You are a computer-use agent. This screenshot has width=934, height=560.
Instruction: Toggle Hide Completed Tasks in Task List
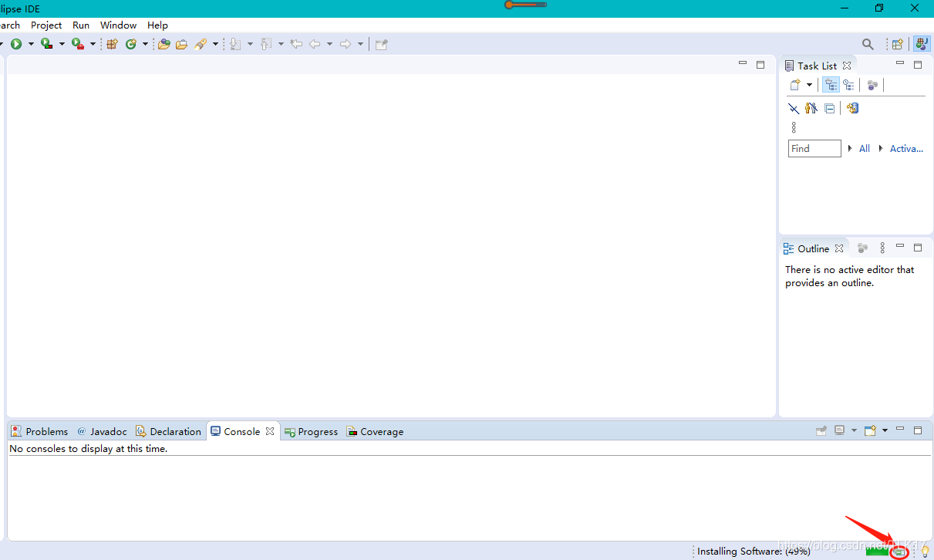click(x=794, y=108)
